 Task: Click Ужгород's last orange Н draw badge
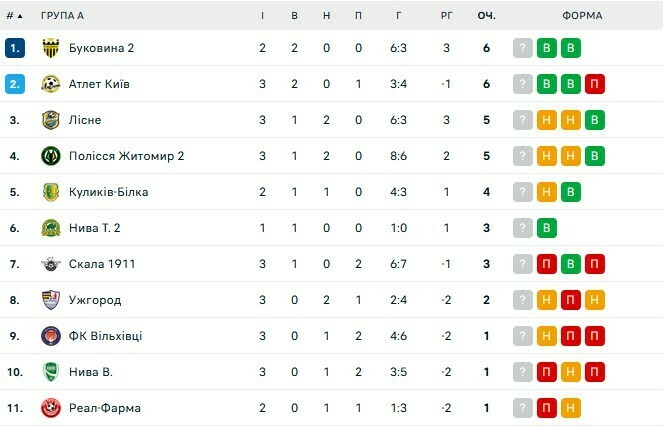(x=594, y=300)
